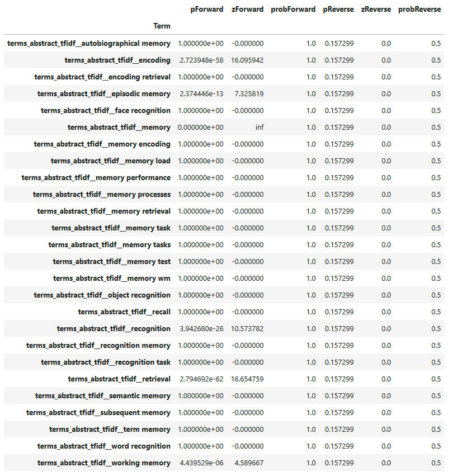453x476 pixels.
Task: Click the pForward value 4.439529e-06
Action: (201, 463)
